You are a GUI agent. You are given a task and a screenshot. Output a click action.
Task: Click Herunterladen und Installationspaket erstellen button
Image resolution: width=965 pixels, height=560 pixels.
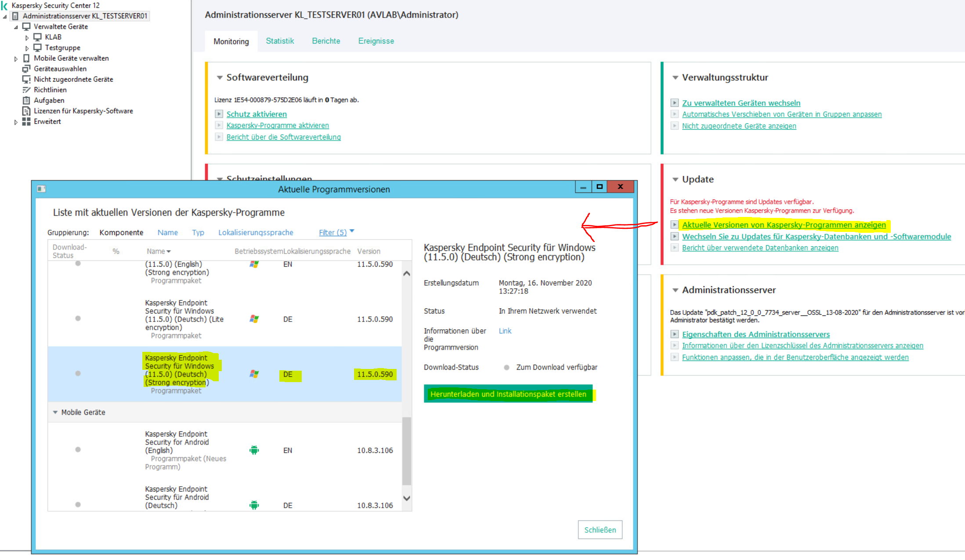pos(508,394)
